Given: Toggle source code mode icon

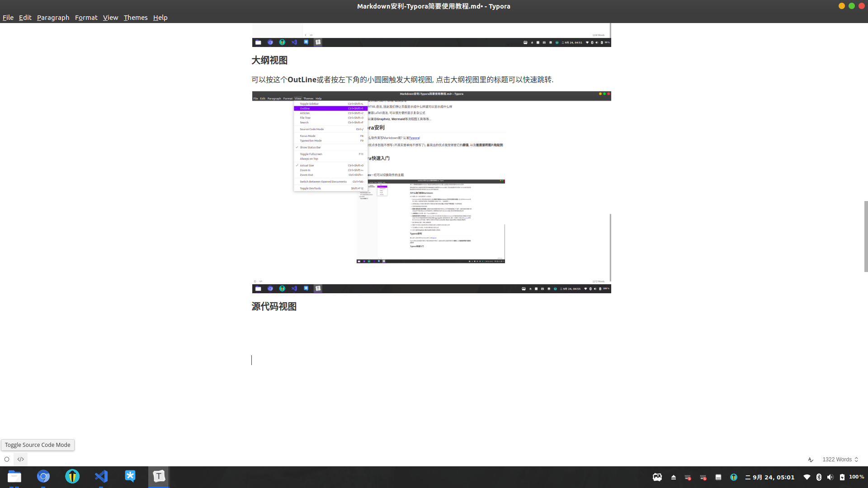Looking at the screenshot, I should pos(21,459).
